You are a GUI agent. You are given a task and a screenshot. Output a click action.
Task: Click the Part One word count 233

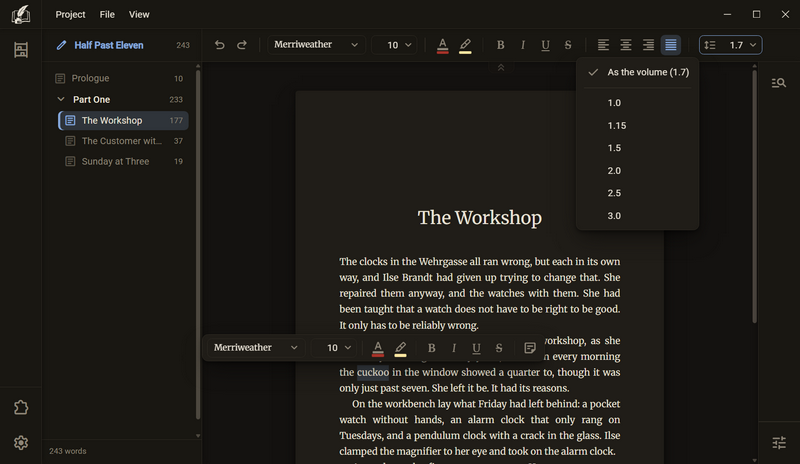pos(176,100)
